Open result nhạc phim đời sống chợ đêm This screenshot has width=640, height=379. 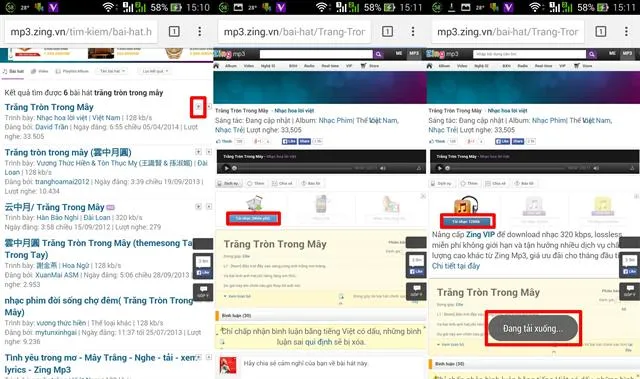(x=98, y=306)
